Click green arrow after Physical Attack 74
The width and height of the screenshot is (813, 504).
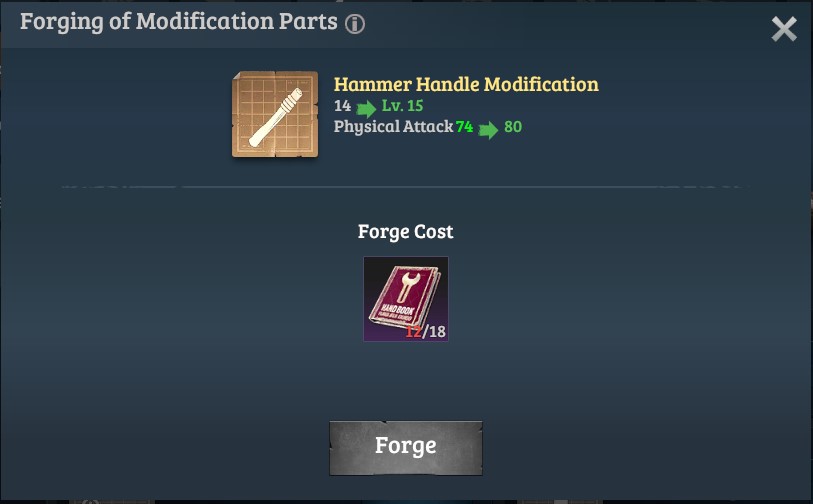point(488,130)
